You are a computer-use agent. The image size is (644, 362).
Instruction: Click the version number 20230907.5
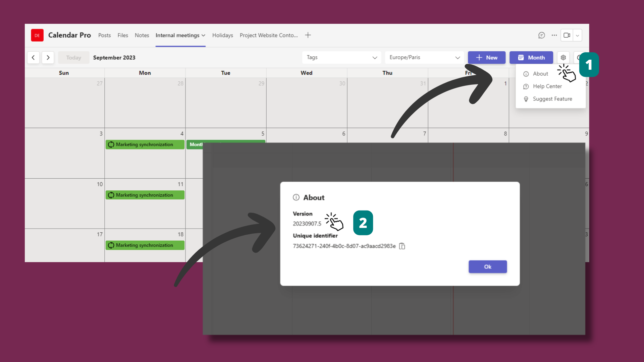point(307,224)
